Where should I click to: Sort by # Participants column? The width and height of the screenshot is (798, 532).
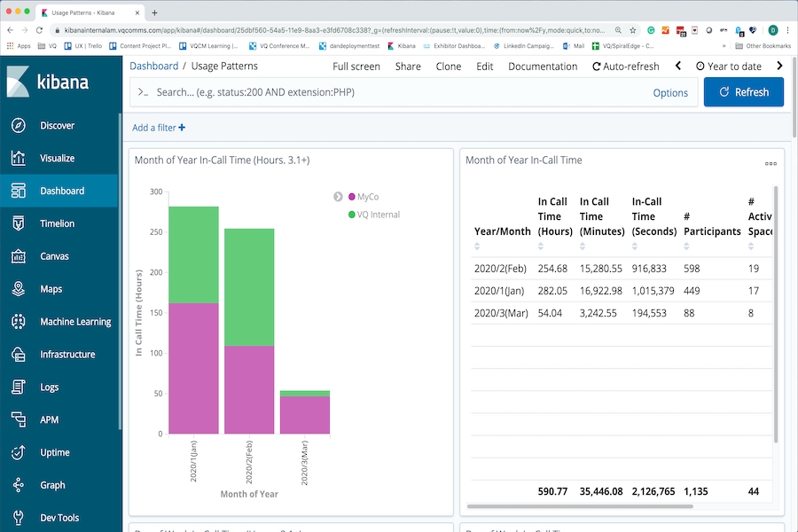pos(686,246)
